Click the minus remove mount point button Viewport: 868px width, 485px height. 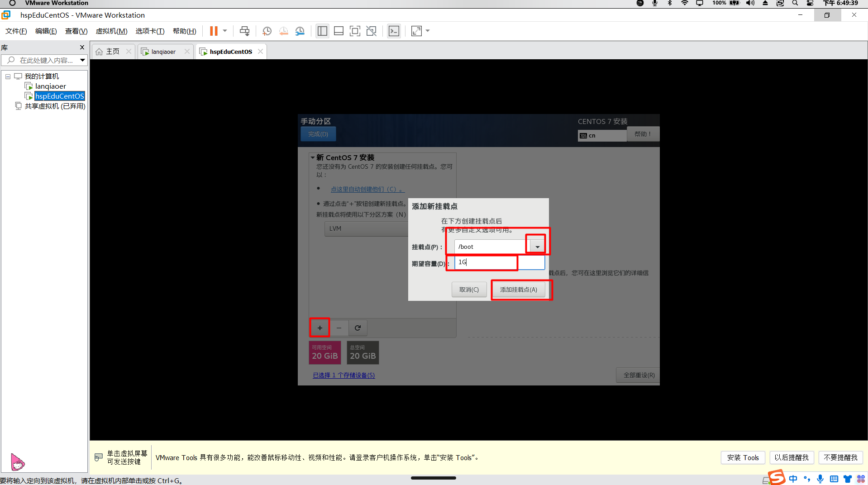[339, 328]
